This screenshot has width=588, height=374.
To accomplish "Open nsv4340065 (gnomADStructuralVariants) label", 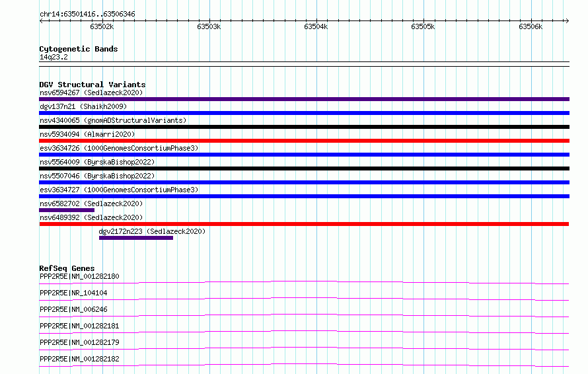I will [x=113, y=120].
